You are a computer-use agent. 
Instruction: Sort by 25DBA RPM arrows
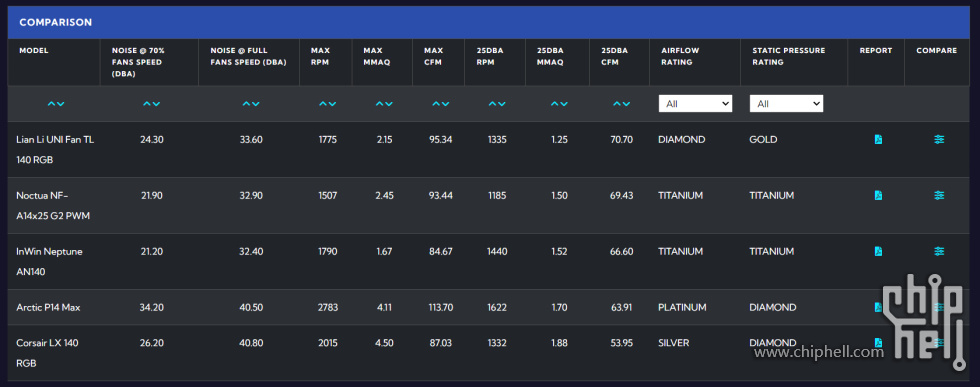pyautogui.click(x=497, y=104)
